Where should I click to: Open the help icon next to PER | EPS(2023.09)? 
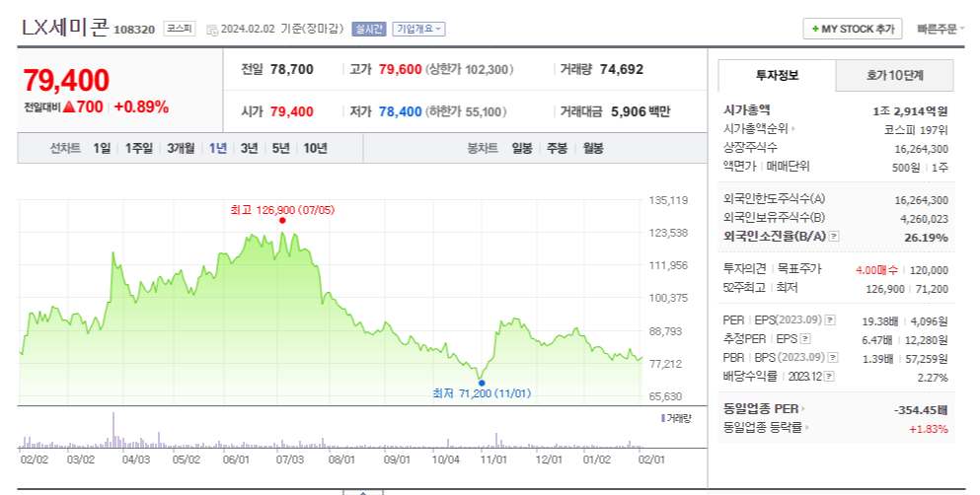click(830, 320)
